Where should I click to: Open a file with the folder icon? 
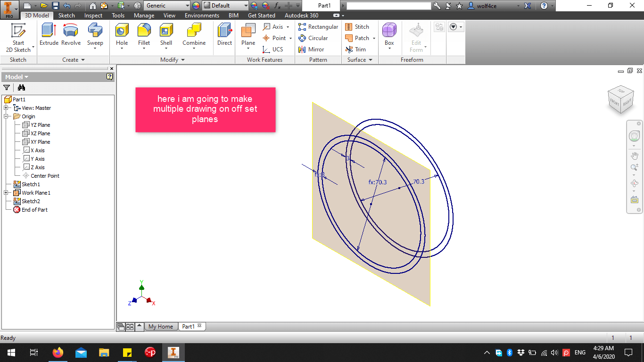point(44,6)
